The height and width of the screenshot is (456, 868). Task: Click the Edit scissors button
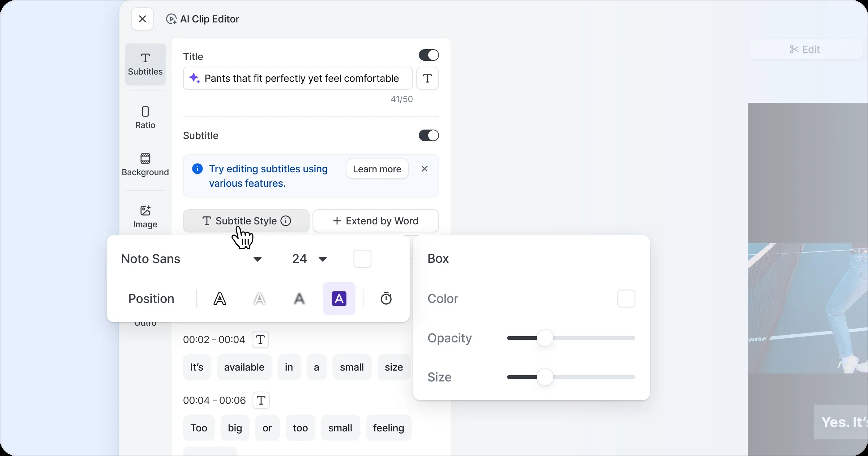[x=806, y=49]
